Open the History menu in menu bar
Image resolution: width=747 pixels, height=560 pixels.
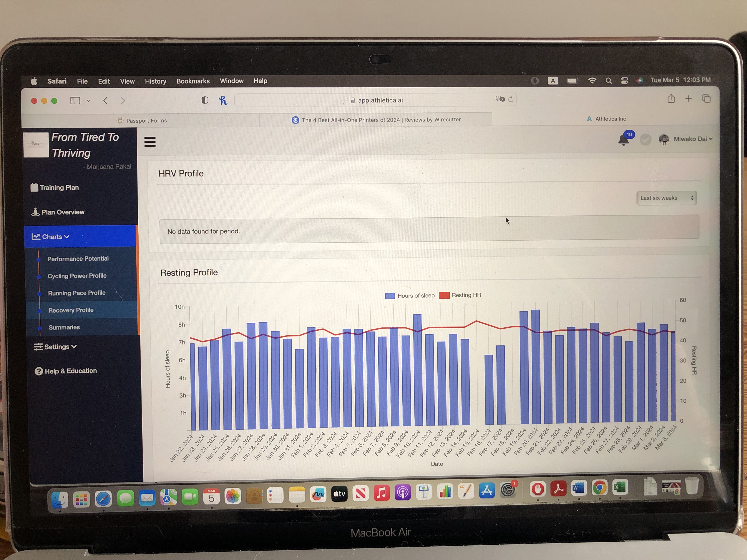pos(155,81)
